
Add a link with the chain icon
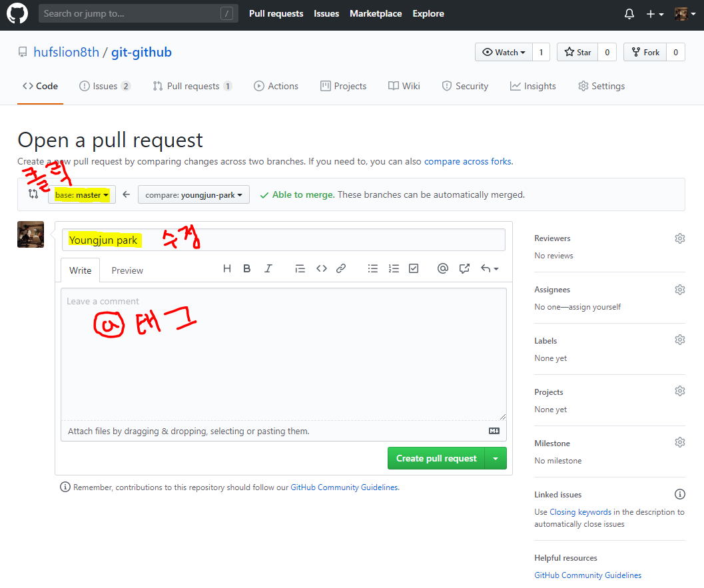tap(341, 268)
